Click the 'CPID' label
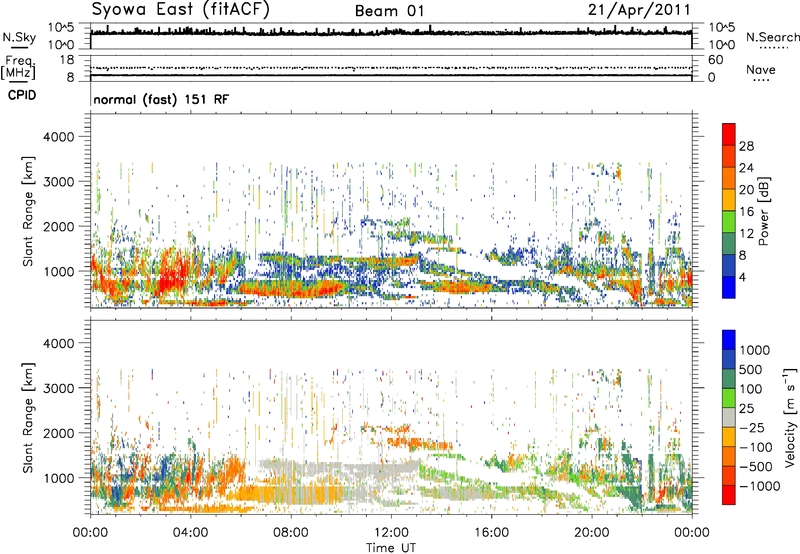The image size is (800, 554). coord(21,95)
